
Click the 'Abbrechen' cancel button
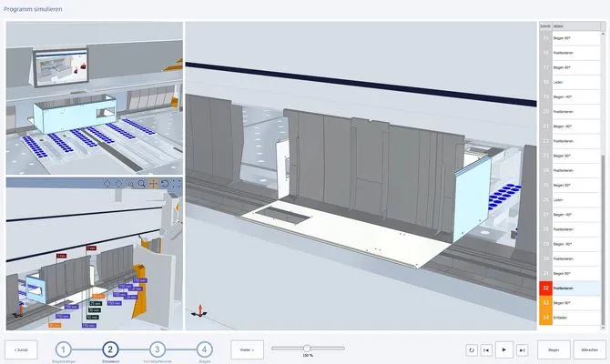tap(589, 349)
